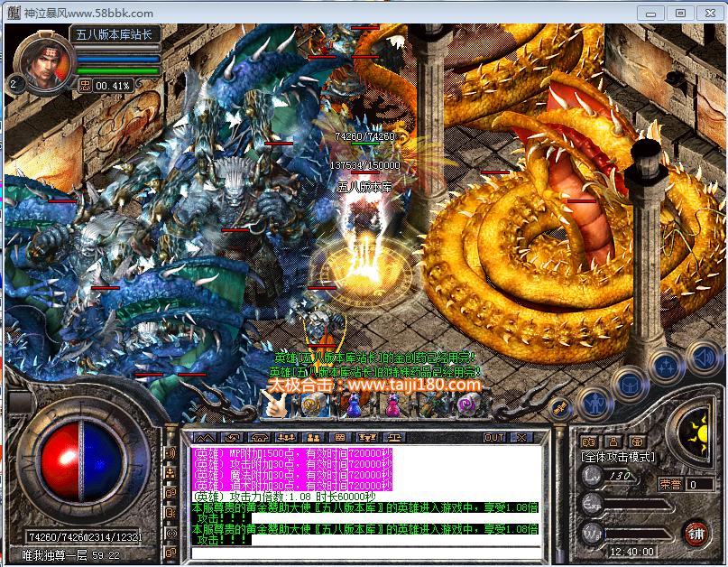Image resolution: width=728 pixels, height=567 pixels.
Task: Minimize the game window
Action: click(x=651, y=13)
